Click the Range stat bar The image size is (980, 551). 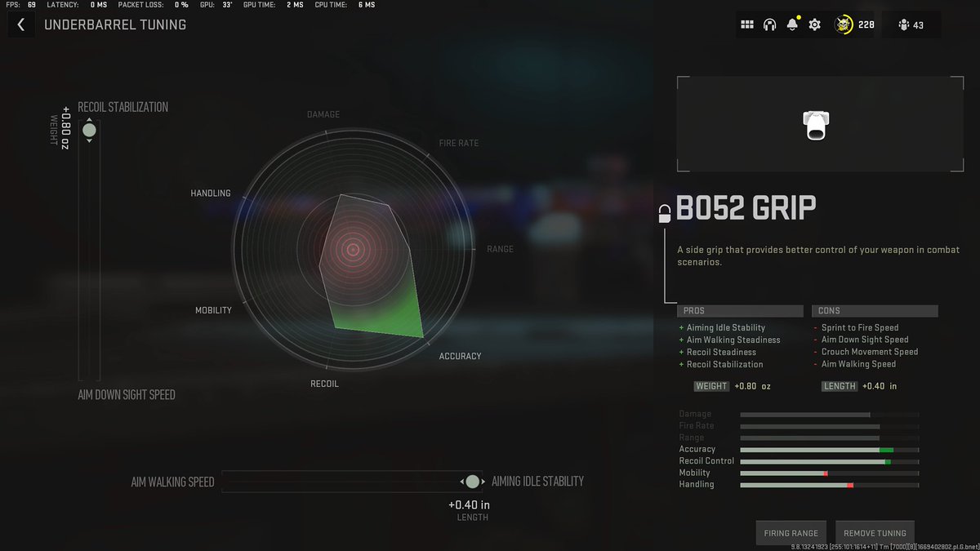click(x=830, y=438)
